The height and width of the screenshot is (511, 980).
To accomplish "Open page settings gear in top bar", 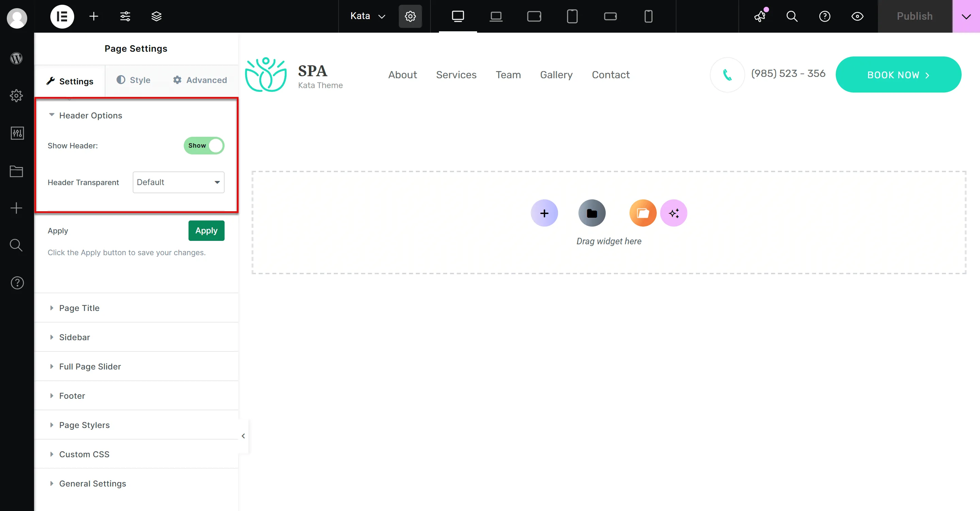I will click(410, 16).
